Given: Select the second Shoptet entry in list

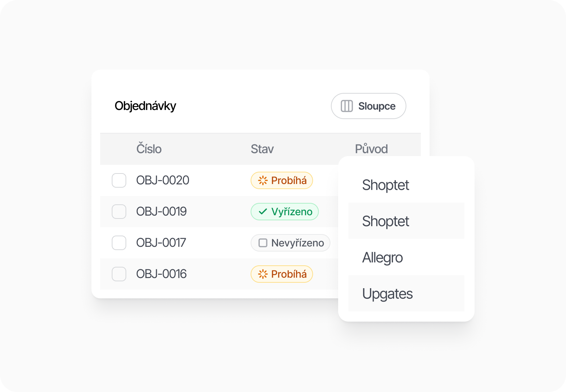Looking at the screenshot, I should tap(386, 221).
